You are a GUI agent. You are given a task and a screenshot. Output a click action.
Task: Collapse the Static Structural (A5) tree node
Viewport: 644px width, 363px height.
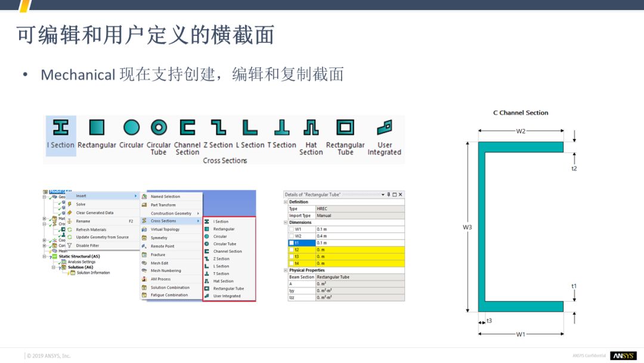point(45,257)
